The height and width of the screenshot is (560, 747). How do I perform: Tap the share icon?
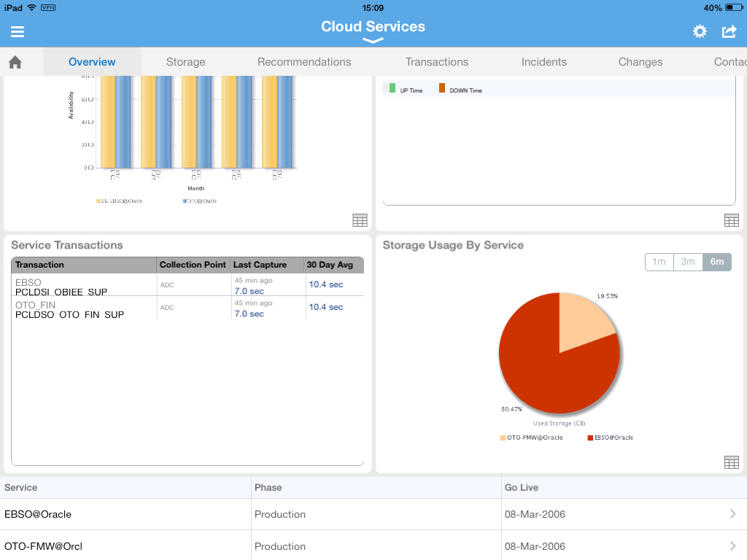pos(729,31)
